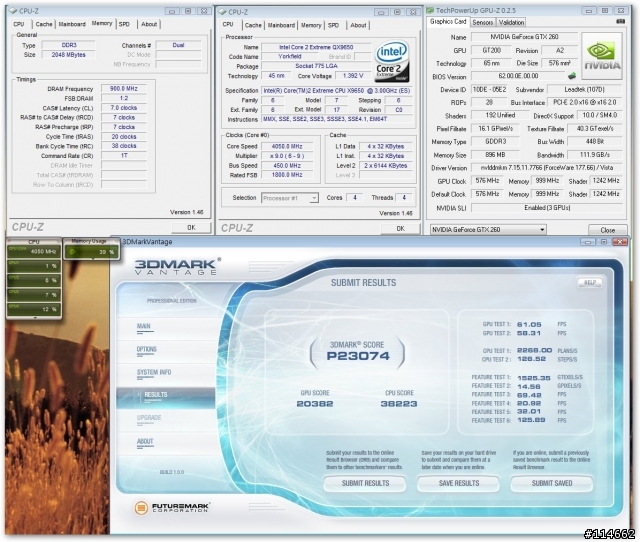Open Upgrade in 3DMark sidebar
This screenshot has height=542, width=640.
tap(149, 418)
